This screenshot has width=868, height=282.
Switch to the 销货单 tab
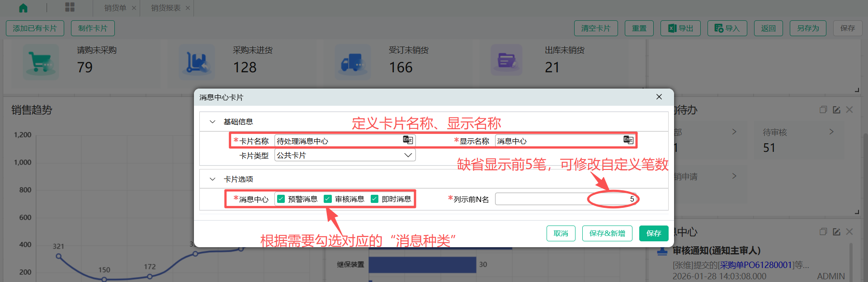(x=115, y=8)
